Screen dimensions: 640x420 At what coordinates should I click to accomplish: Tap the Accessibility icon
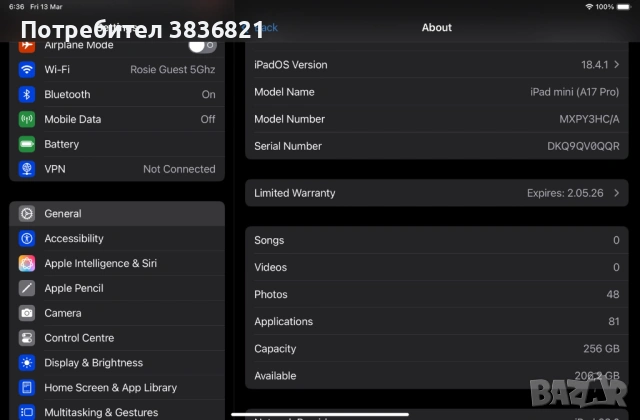(27, 238)
